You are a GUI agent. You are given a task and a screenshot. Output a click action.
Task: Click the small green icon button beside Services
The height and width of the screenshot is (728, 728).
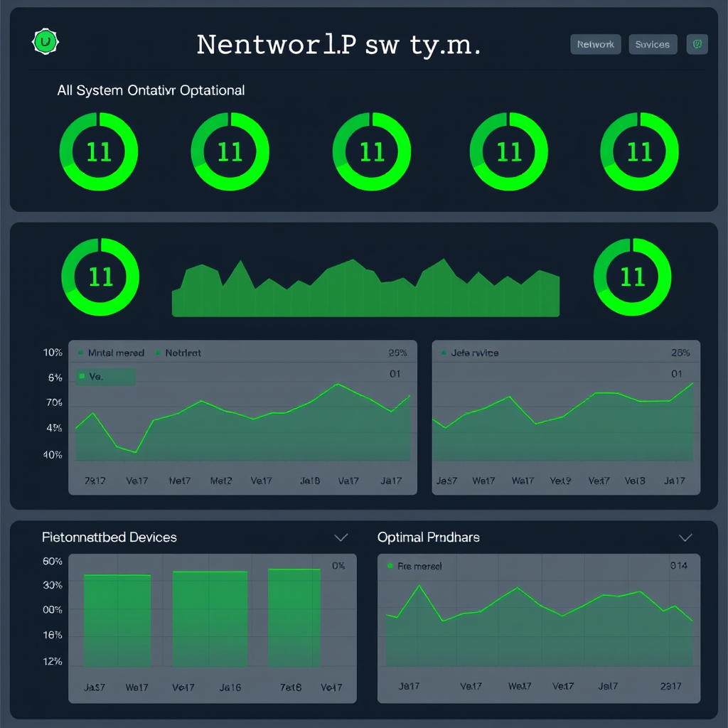(x=697, y=45)
